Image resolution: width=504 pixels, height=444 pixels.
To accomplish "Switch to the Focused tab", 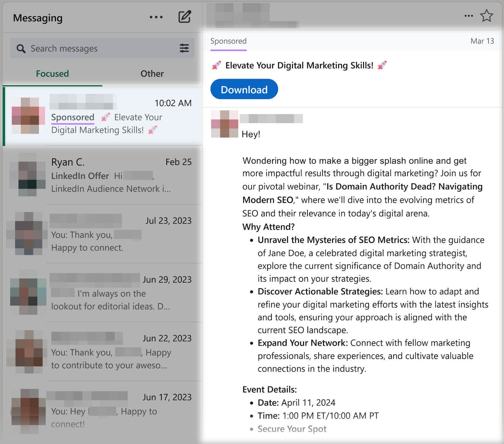I will coord(52,73).
